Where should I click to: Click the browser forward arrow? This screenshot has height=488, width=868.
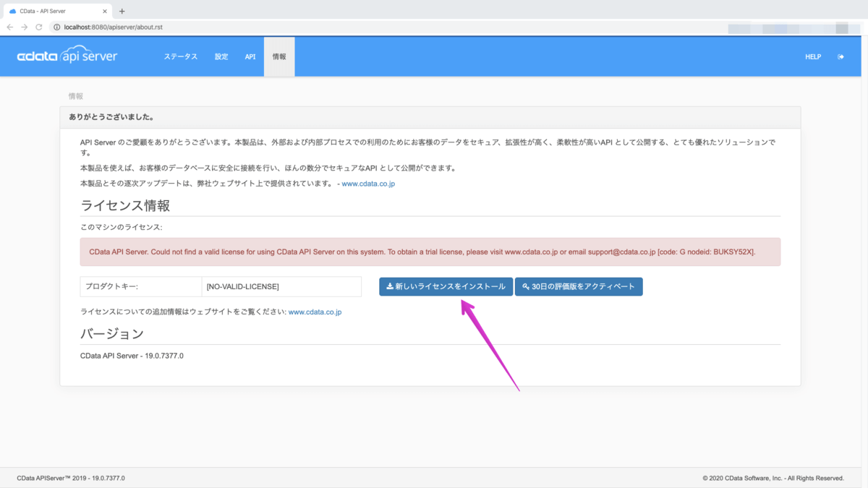coord(25,27)
